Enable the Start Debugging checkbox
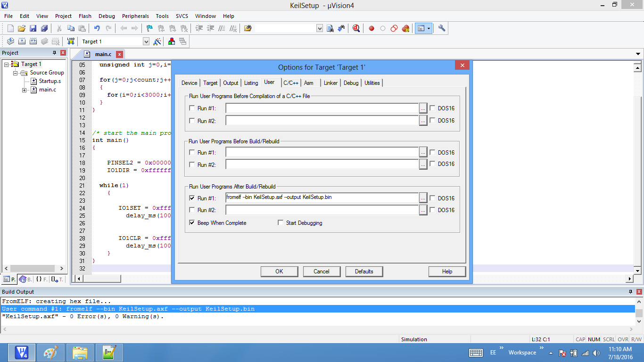 click(x=281, y=223)
